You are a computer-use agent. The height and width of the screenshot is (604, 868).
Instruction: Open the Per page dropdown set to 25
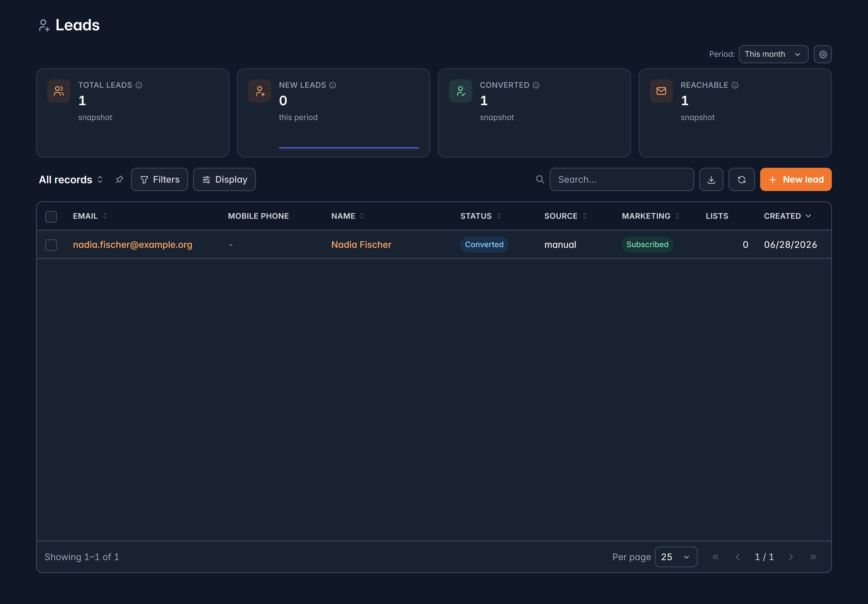676,557
